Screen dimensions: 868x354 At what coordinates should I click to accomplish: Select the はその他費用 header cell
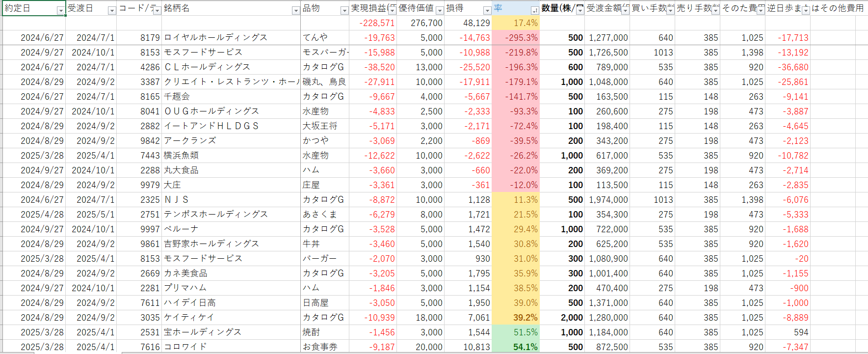[x=837, y=8]
